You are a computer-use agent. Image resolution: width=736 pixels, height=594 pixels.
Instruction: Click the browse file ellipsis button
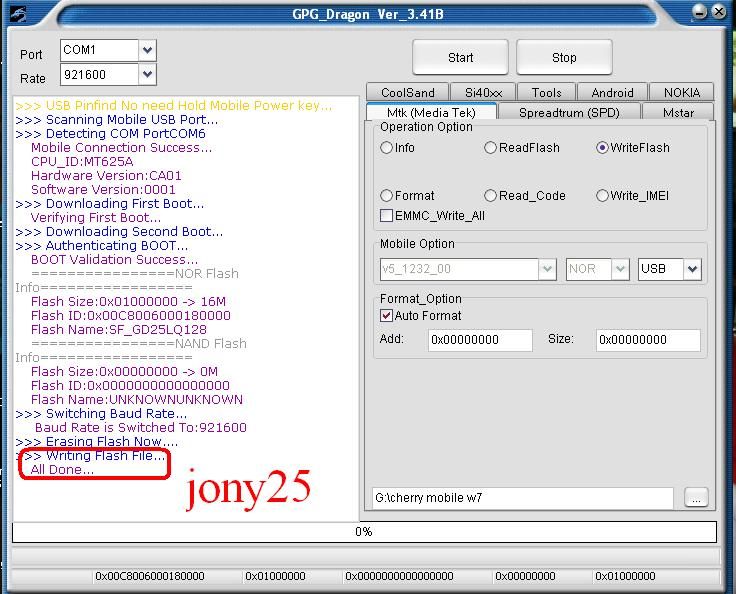tap(697, 498)
